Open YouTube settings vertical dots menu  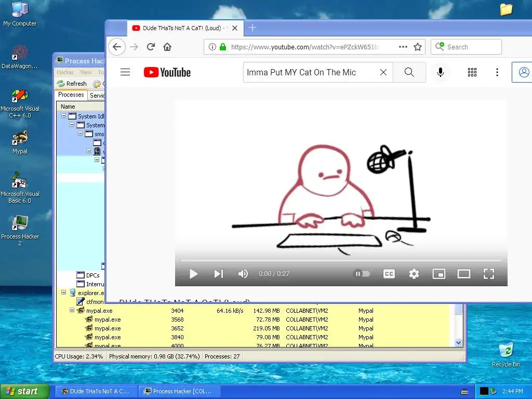(497, 72)
